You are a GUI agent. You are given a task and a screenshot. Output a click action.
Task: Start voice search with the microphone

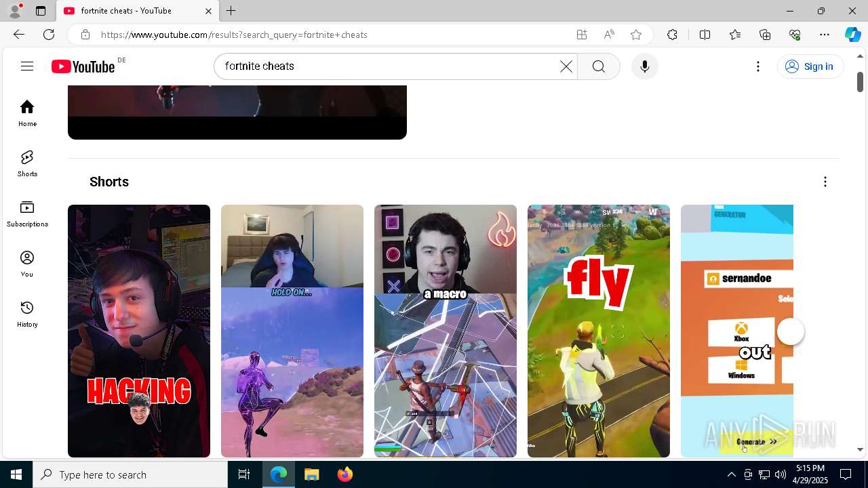click(x=645, y=66)
